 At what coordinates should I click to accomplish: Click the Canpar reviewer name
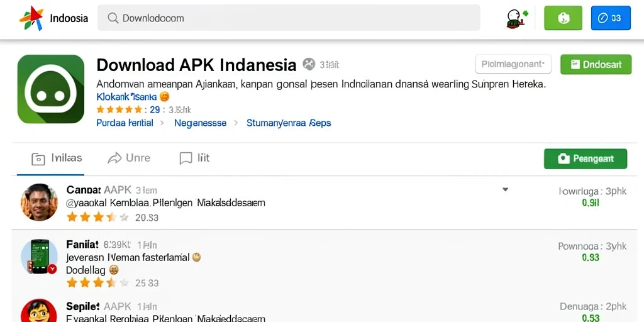pyautogui.click(x=84, y=190)
